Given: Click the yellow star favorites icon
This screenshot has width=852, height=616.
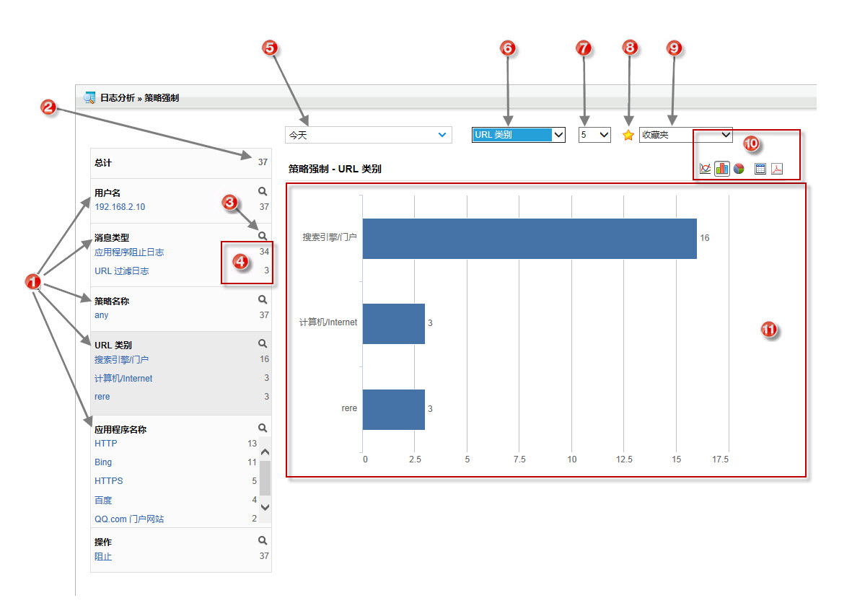Looking at the screenshot, I should pos(628,135).
